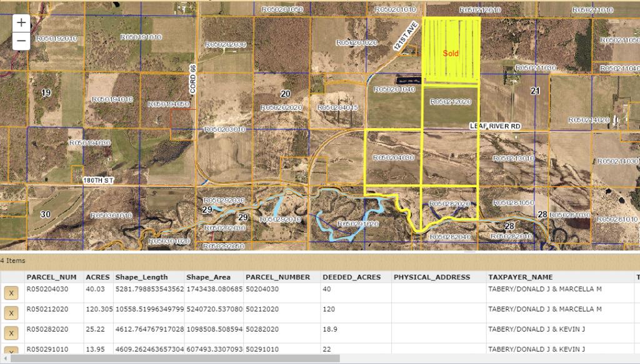Zoom in the map with plus button
The height and width of the screenshot is (364, 640).
tap(21, 23)
